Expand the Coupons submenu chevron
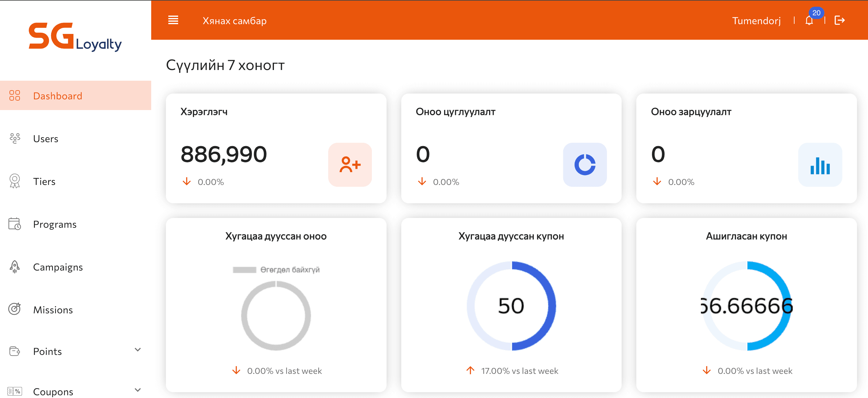 point(137,390)
